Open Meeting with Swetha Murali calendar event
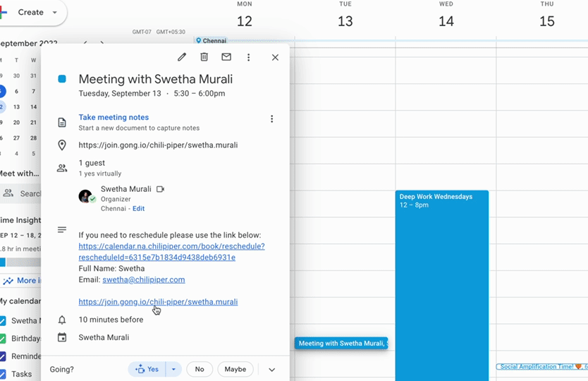The image size is (588, 381). click(341, 343)
